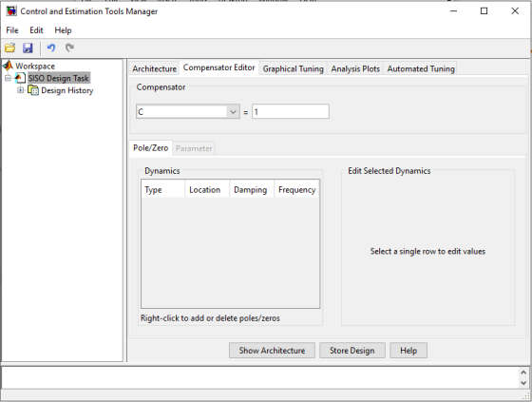This screenshot has width=532, height=402.
Task: Collapse the SISO Design Task tree node
Action: click(8, 78)
